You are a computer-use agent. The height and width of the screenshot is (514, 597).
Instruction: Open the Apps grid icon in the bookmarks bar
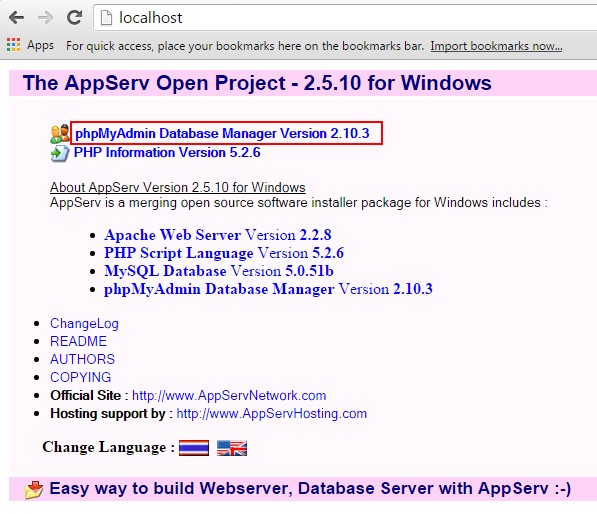[13, 45]
